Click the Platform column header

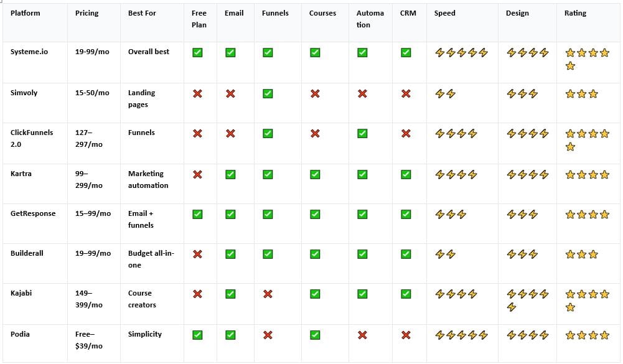pos(25,13)
